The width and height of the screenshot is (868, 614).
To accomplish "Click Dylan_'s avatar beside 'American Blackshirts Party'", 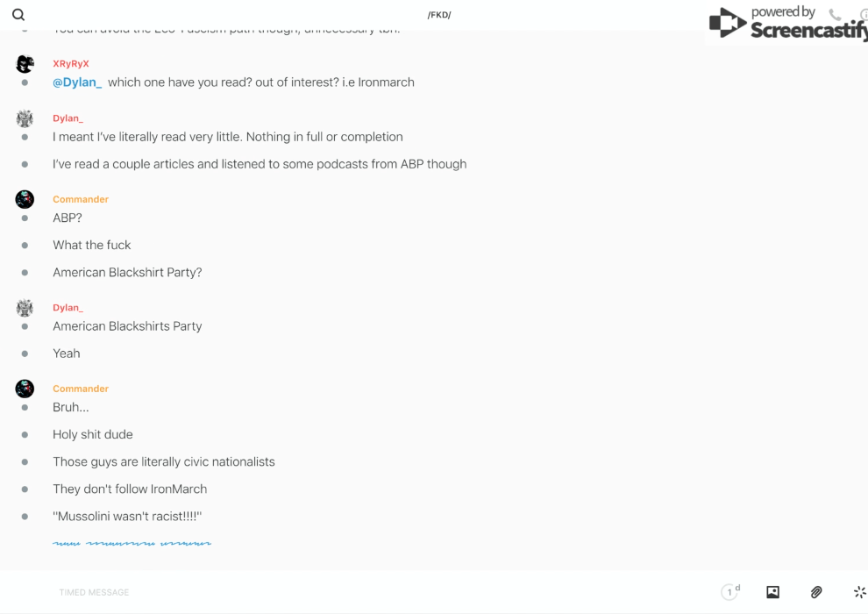I will [25, 308].
